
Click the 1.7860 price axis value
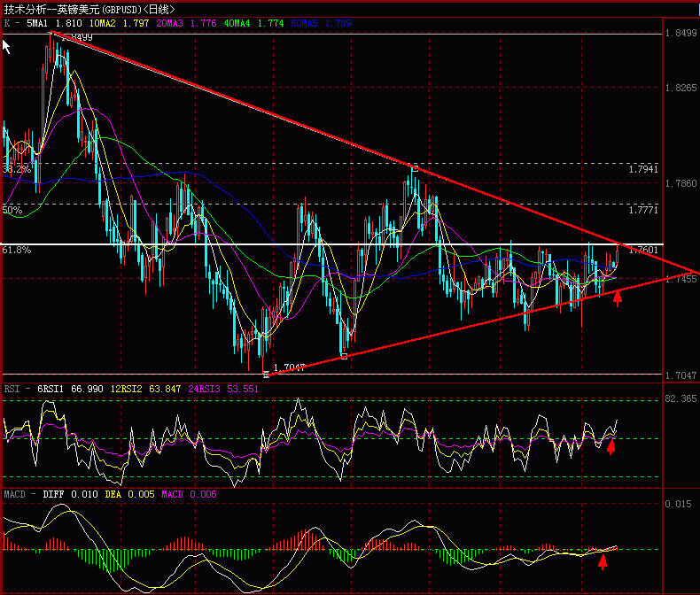pyautogui.click(x=681, y=184)
